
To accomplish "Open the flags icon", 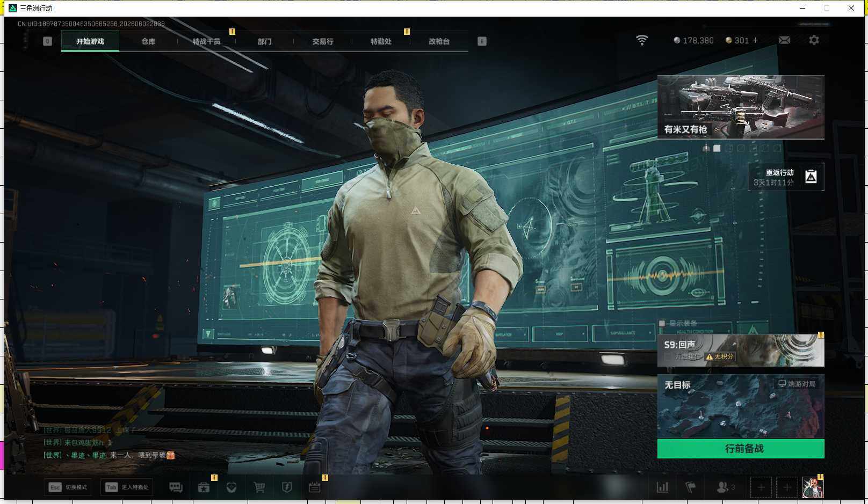I will [691, 487].
